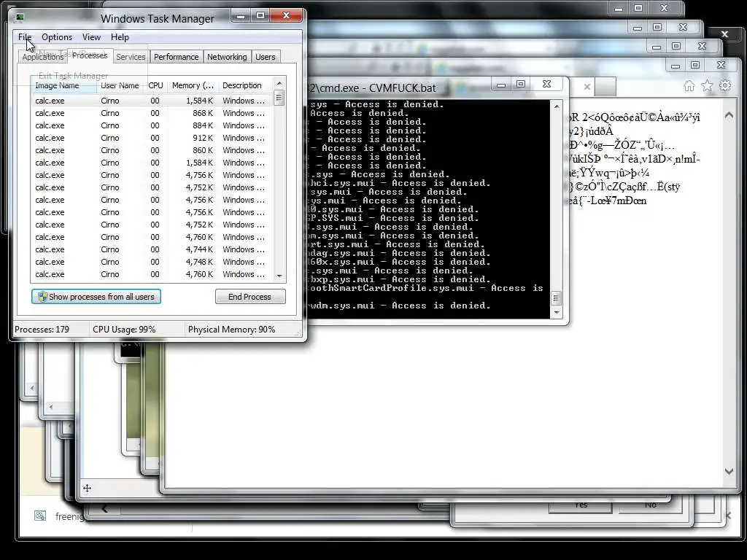Click the Processes: 179 status text

[x=42, y=330]
